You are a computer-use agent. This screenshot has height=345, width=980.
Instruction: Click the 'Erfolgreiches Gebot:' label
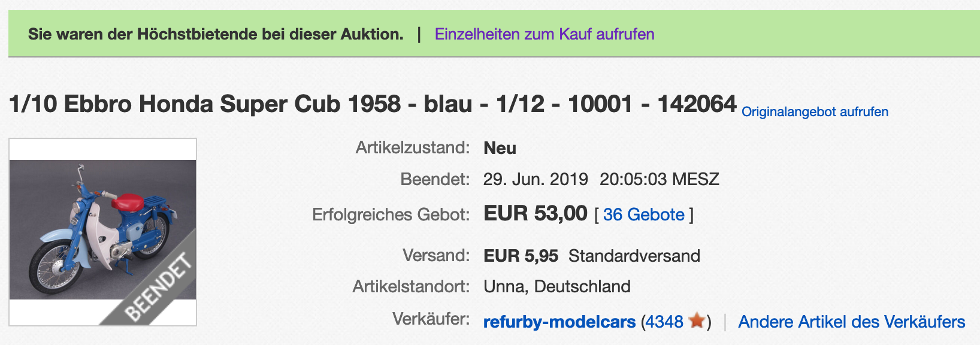(x=391, y=214)
